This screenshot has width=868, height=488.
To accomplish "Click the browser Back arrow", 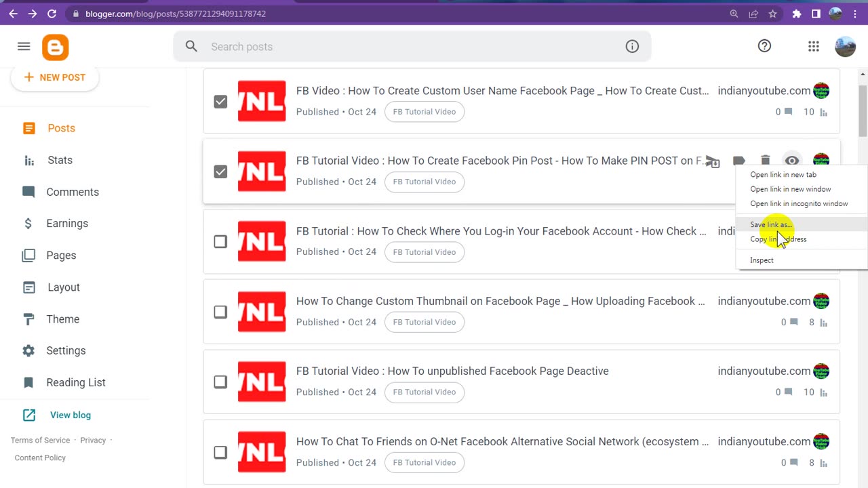I will 13,14.
